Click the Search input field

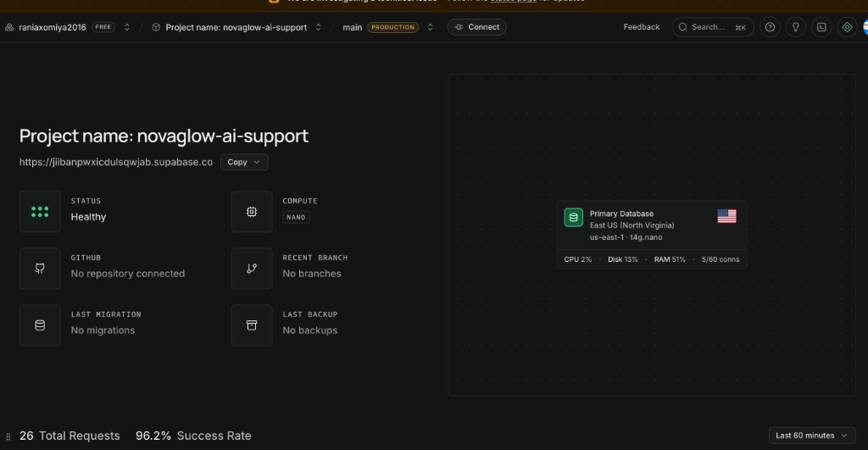click(712, 27)
